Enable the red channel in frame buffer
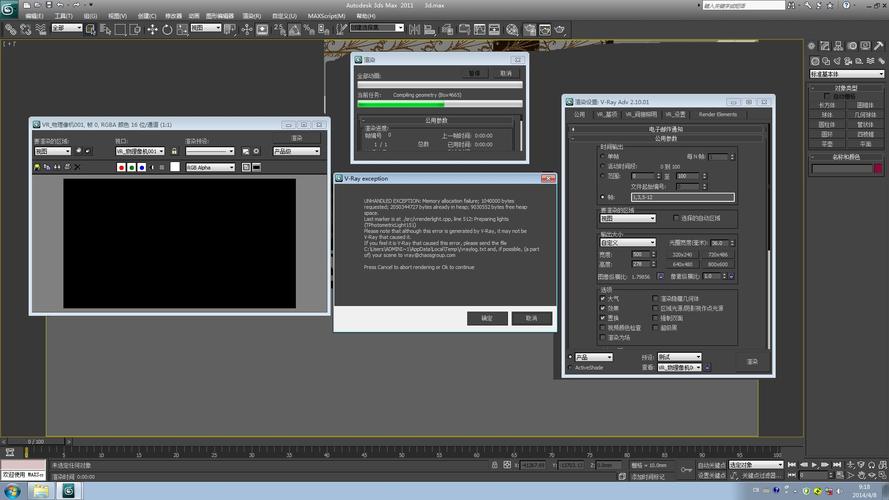889x500 pixels. (121, 168)
